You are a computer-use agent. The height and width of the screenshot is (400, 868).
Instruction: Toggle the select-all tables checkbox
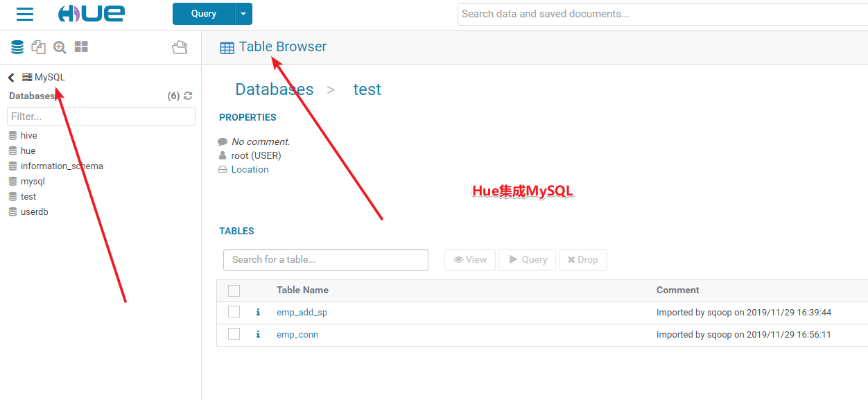(234, 290)
